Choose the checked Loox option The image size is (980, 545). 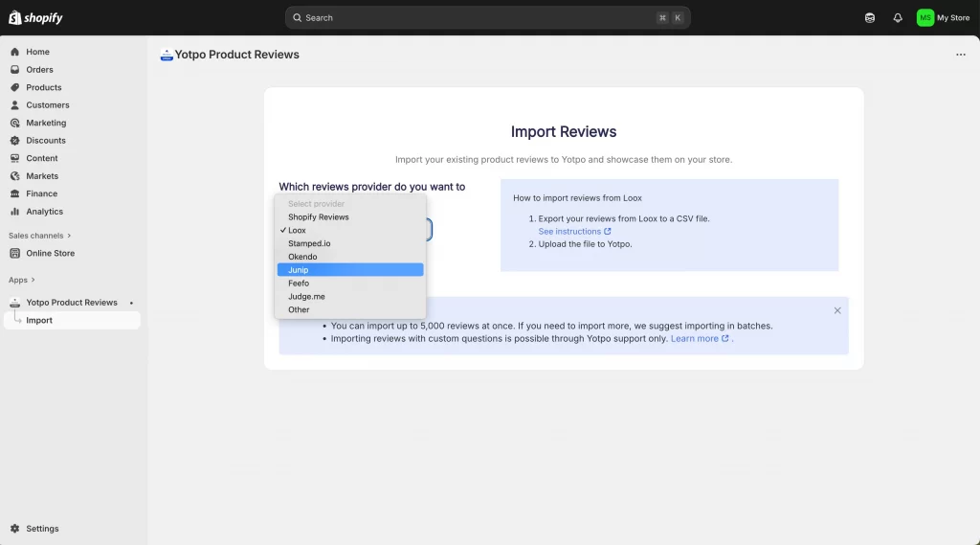(x=350, y=230)
